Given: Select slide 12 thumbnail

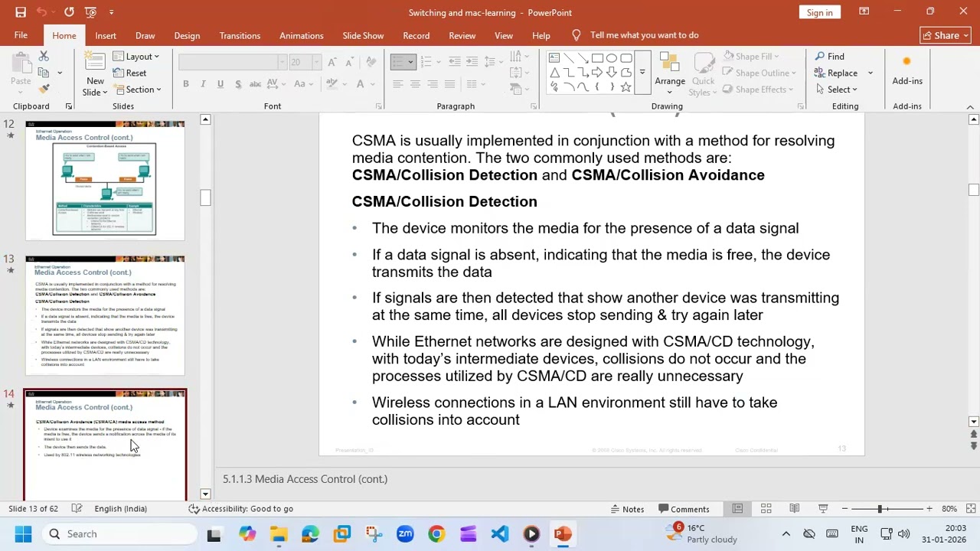Looking at the screenshot, I should click(x=105, y=181).
